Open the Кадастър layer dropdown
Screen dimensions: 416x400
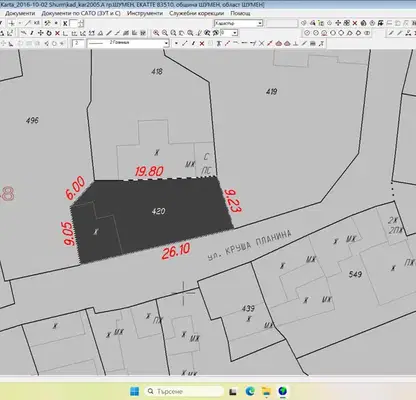[238, 23]
